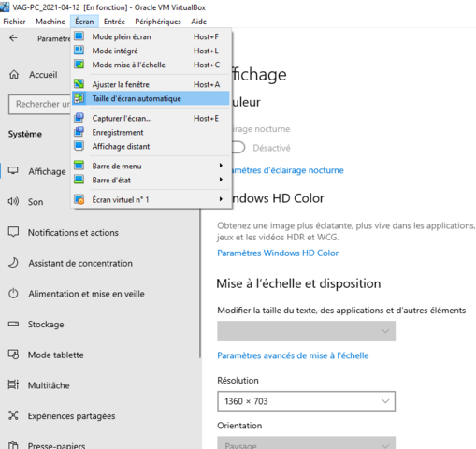The height and width of the screenshot is (449, 476).
Task: Click the Barre de menu icon
Action: (79, 166)
